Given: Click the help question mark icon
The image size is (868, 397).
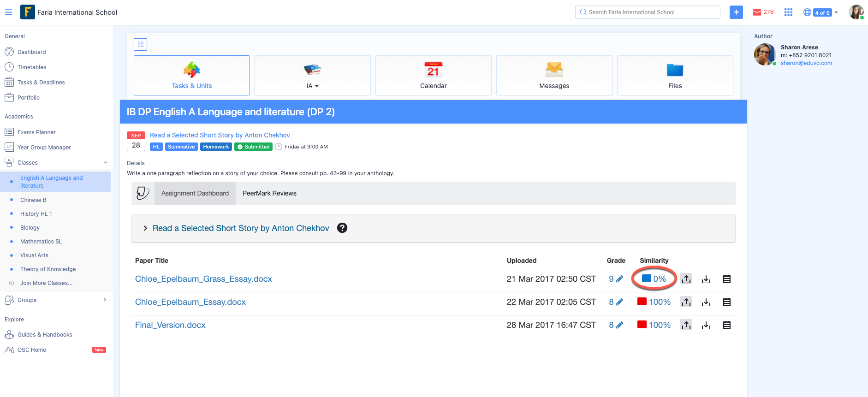Looking at the screenshot, I should (x=342, y=228).
